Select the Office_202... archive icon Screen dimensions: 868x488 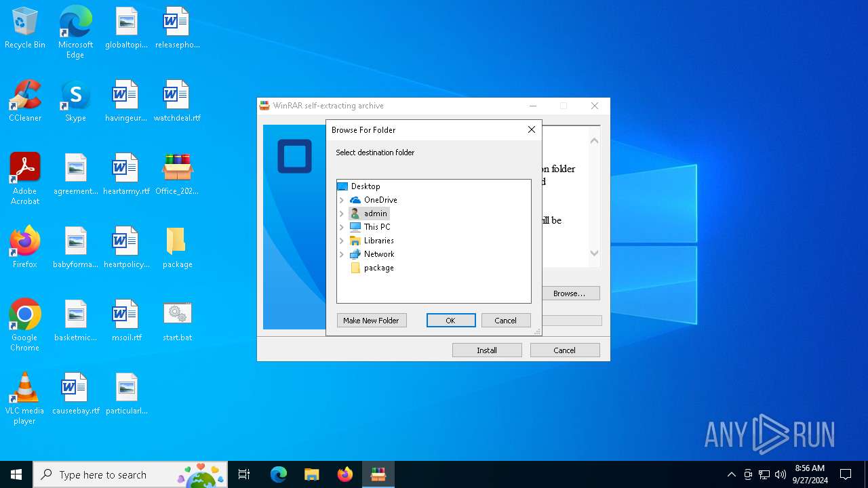[177, 175]
